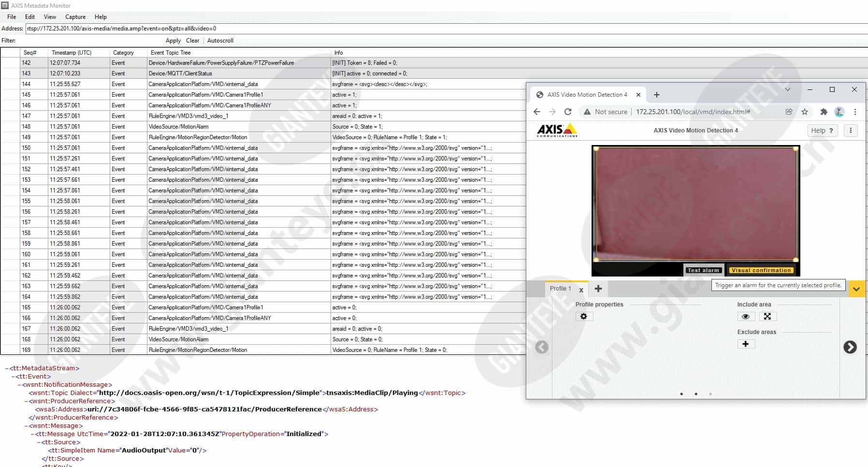Click Test alarm button
The width and height of the screenshot is (868, 467).
click(703, 270)
